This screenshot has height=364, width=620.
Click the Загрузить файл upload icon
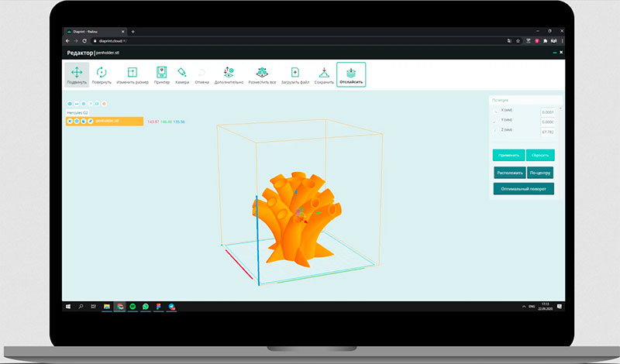click(295, 74)
